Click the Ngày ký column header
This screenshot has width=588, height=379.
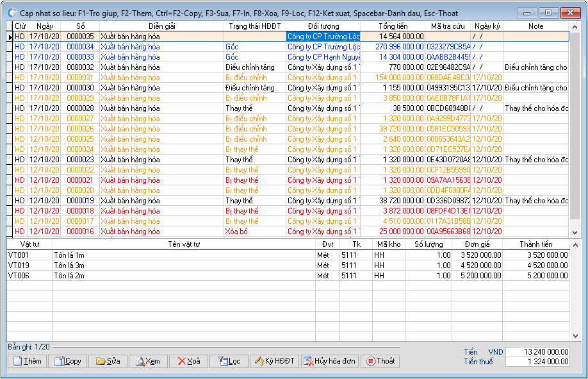coord(487,26)
